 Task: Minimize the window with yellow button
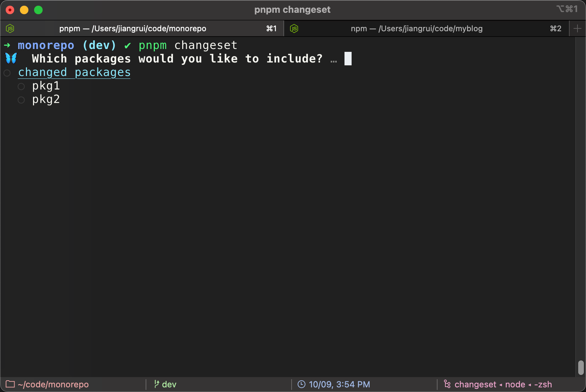coord(24,10)
